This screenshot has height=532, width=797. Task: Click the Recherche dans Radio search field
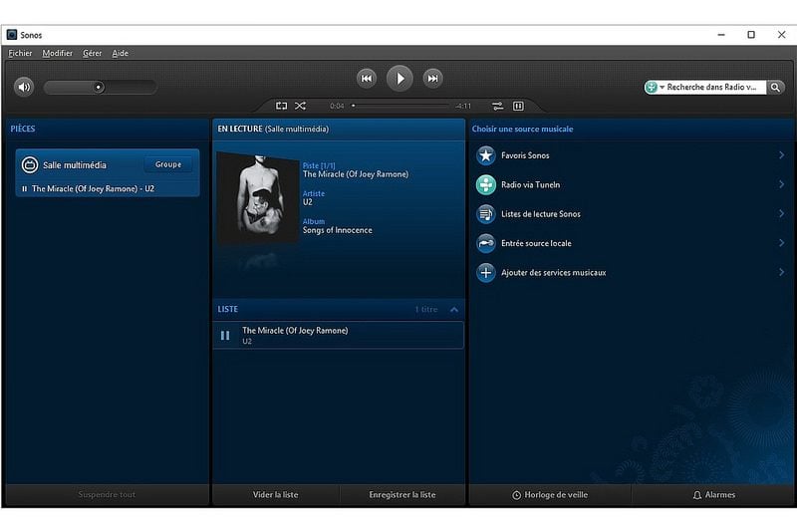tap(711, 87)
